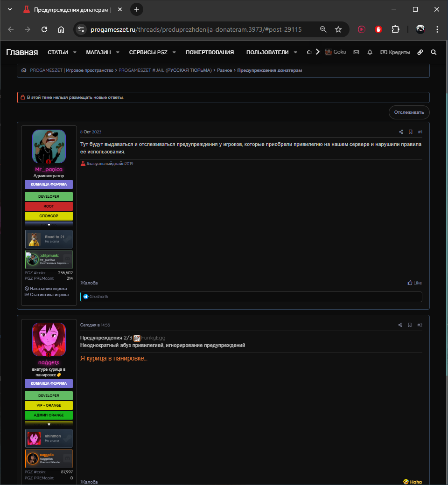Share the first post via share icon
This screenshot has height=485, width=448.
[x=400, y=132]
